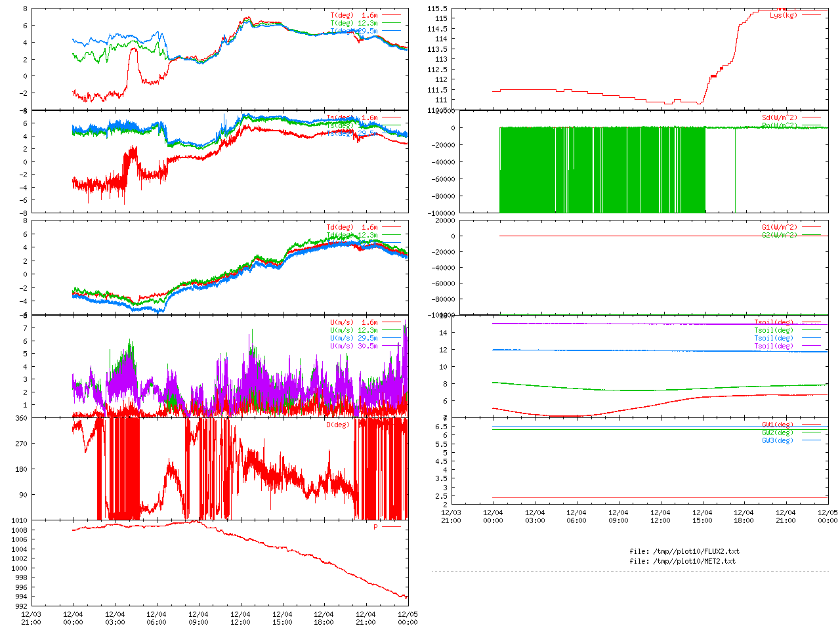This screenshot has height=630, width=840.
Task: Select the 'Td(deg) 12.3m' legend entry
Action: 352,235
